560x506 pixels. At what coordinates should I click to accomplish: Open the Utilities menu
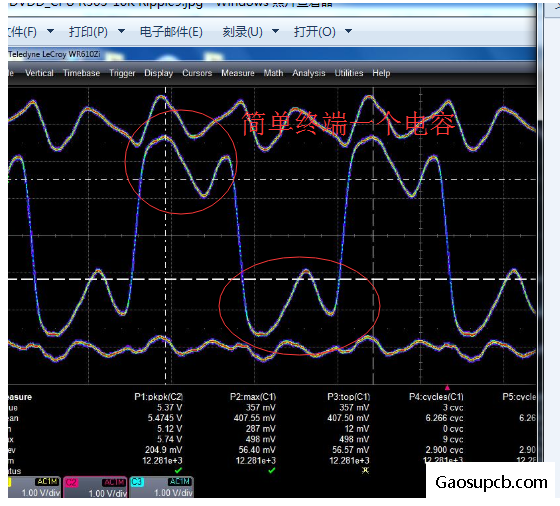(x=349, y=73)
